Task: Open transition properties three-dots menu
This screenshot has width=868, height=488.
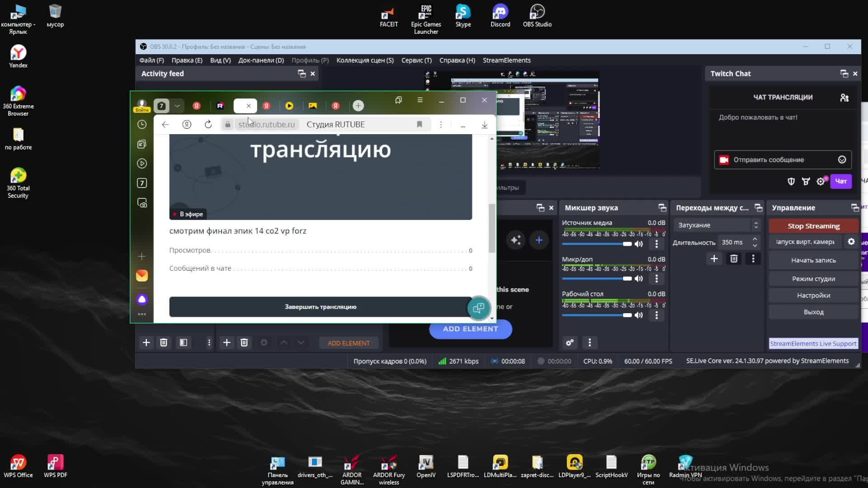Action: tap(753, 259)
